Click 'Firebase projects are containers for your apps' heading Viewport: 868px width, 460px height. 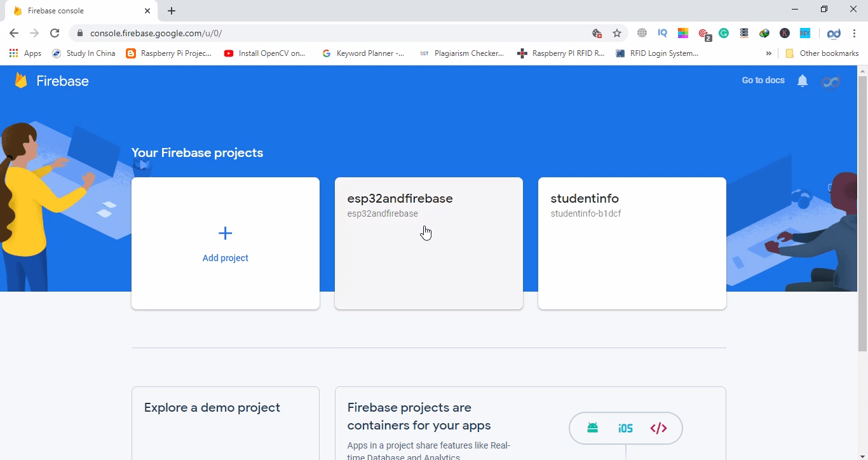pos(419,416)
